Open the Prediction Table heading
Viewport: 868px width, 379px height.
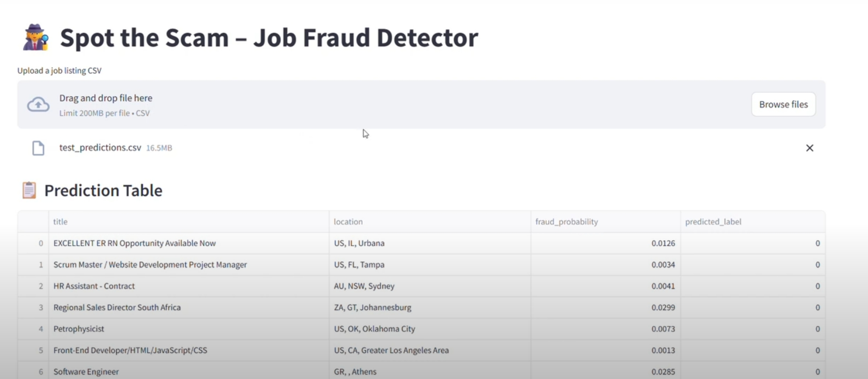point(103,190)
